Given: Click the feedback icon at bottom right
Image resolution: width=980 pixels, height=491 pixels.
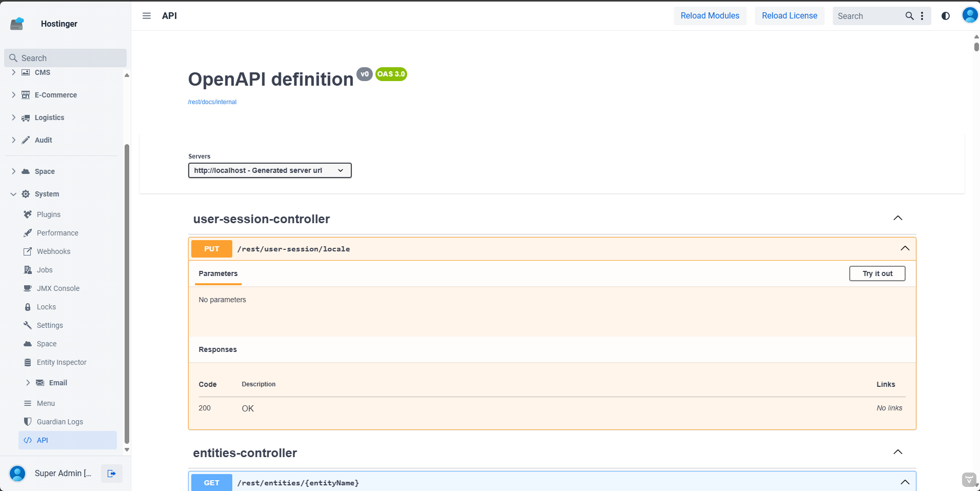Looking at the screenshot, I should coord(969,480).
